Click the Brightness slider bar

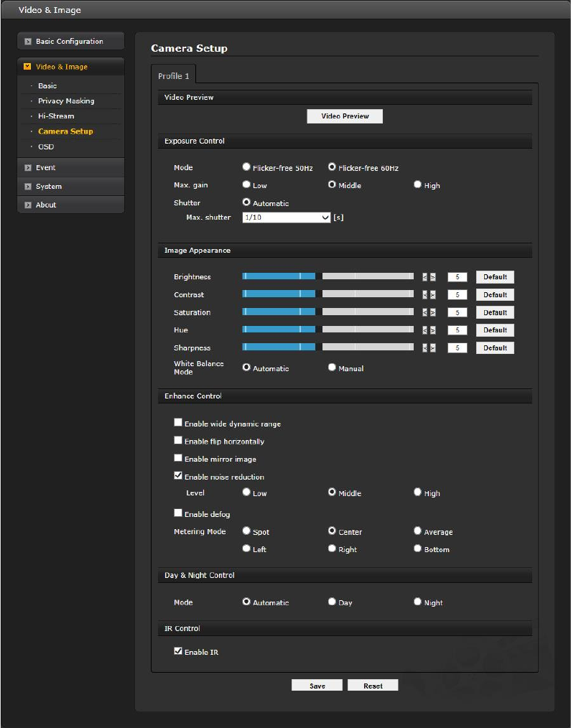[328, 276]
